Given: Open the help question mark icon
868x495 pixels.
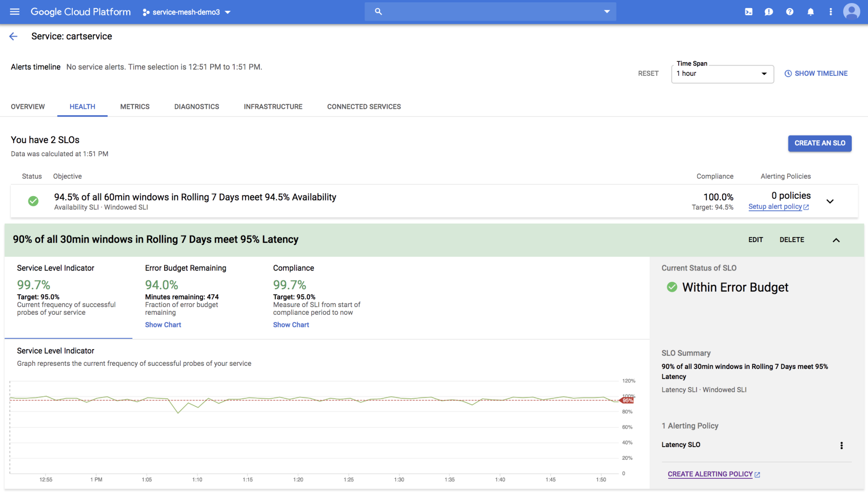Looking at the screenshot, I should coord(789,12).
